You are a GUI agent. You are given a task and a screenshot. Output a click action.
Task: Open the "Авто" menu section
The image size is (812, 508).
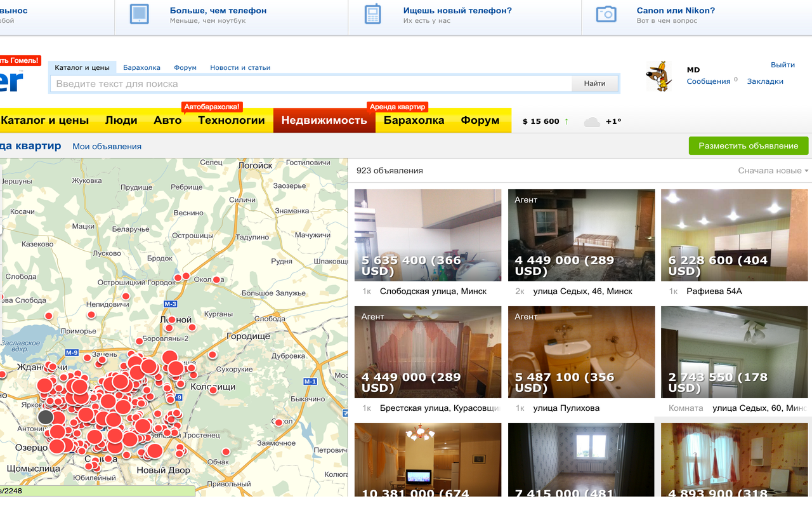pos(167,120)
